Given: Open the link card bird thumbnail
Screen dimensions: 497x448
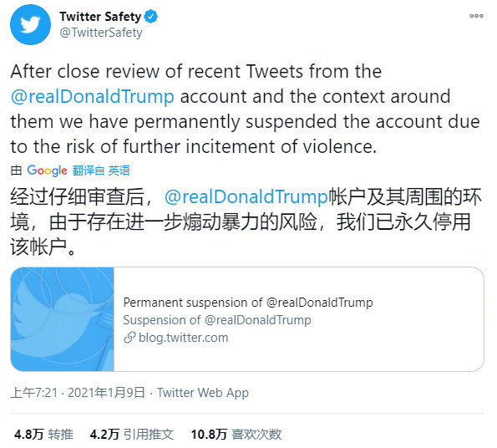Looking at the screenshot, I should [63, 319].
